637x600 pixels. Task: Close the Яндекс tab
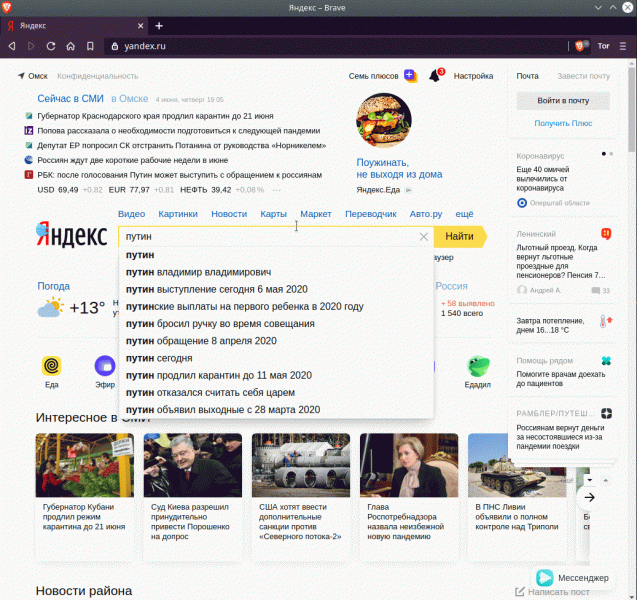(x=141, y=26)
